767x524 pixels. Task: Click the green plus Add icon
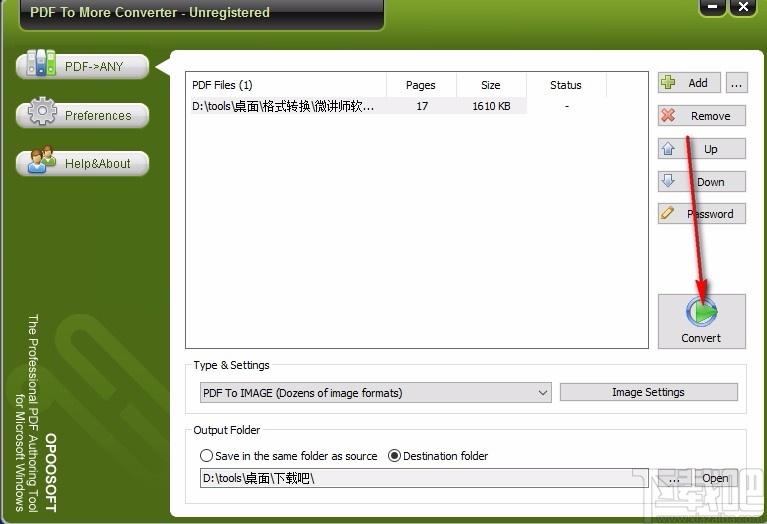pos(668,82)
